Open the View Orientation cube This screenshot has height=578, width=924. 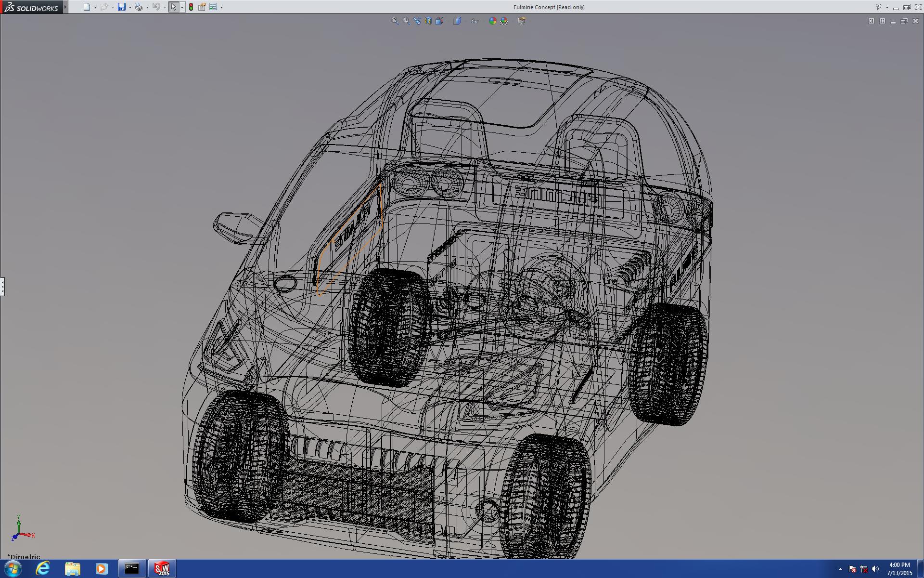pos(439,21)
